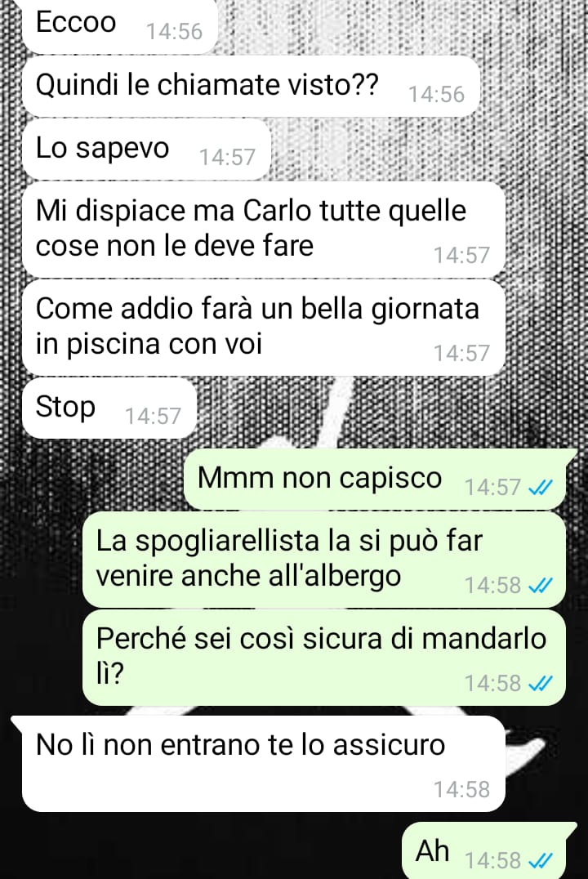Click the double-check icon beside 'Ah'
Screen dimensions: 588x879
[541, 860]
